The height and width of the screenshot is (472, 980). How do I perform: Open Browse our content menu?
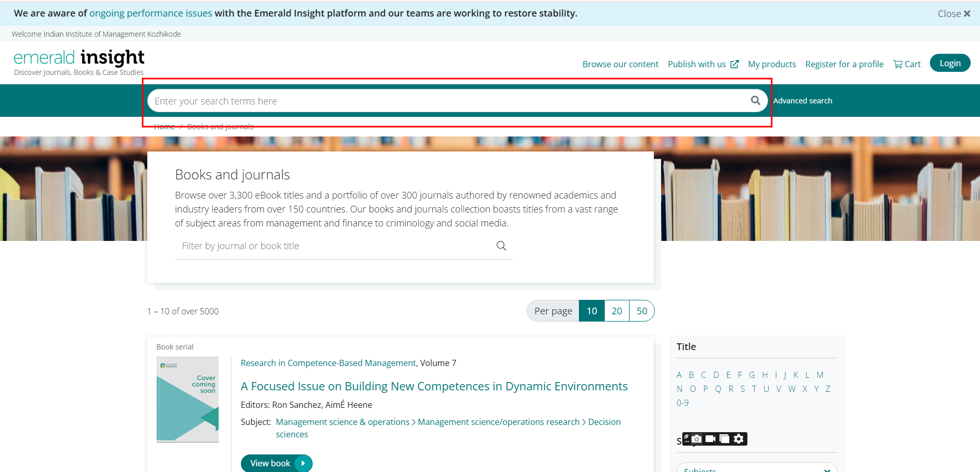pos(620,64)
